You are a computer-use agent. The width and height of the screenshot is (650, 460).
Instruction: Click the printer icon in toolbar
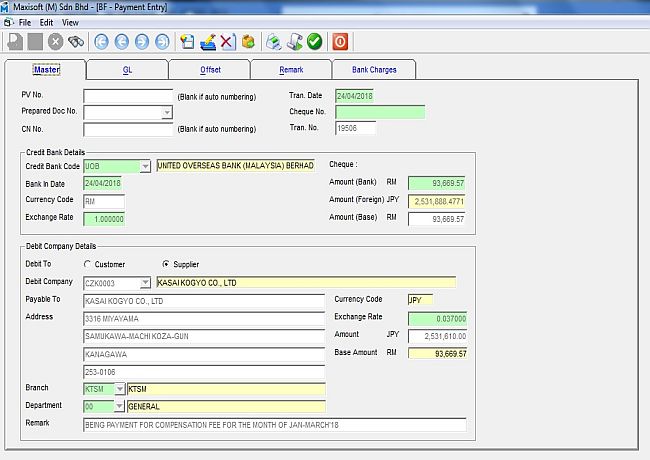[273, 42]
